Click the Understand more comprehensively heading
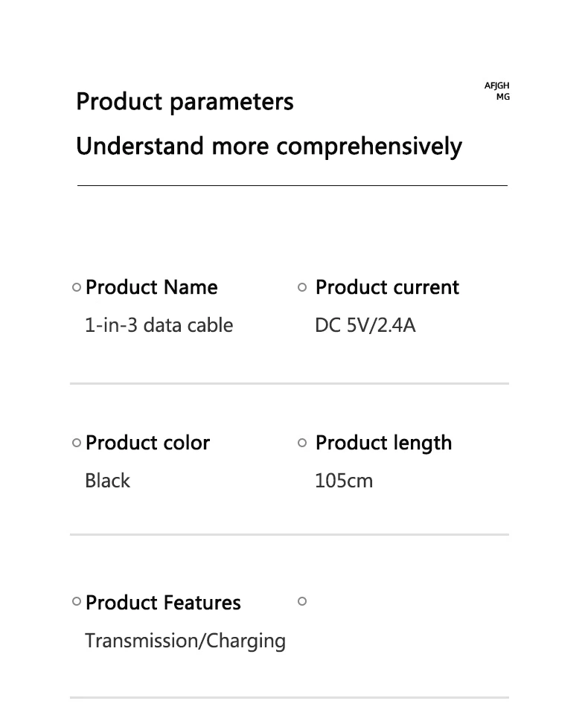This screenshot has width=588, height=721. (269, 146)
